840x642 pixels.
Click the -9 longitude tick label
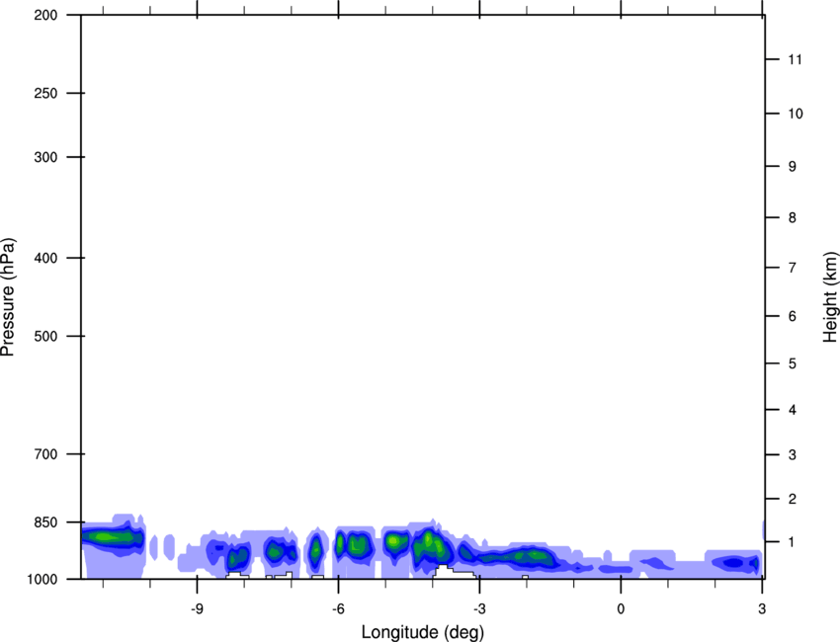197,609
